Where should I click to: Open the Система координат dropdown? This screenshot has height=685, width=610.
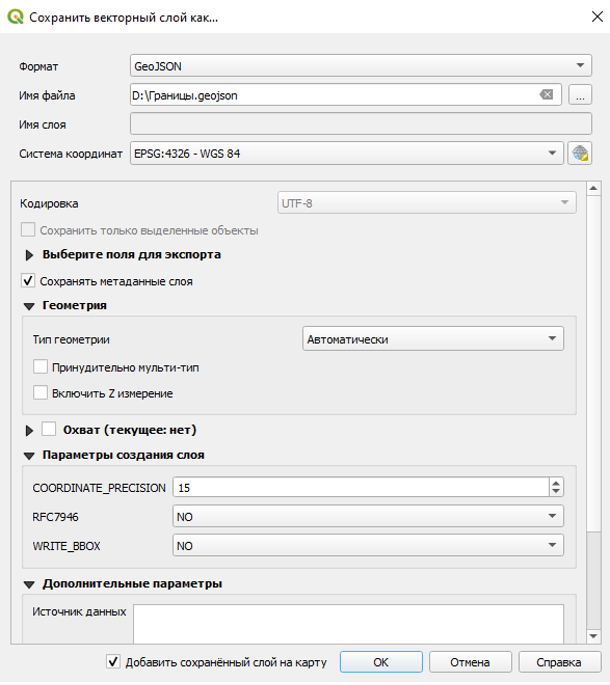(346, 154)
